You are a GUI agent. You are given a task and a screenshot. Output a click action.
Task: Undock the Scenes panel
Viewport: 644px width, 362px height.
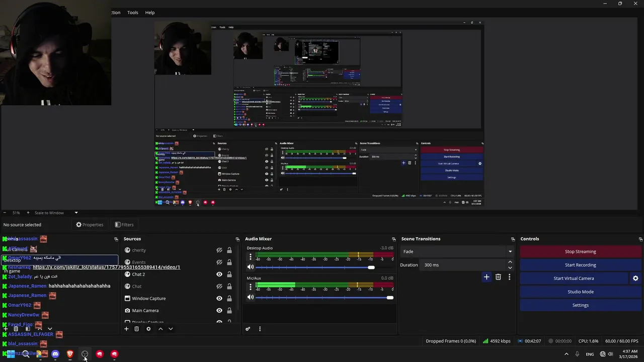tap(116, 239)
